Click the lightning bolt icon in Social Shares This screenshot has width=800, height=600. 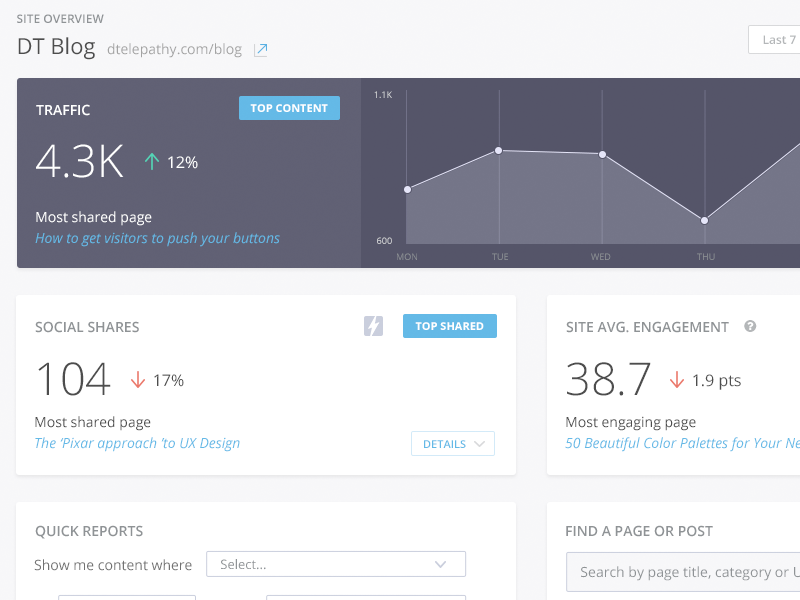[373, 326]
